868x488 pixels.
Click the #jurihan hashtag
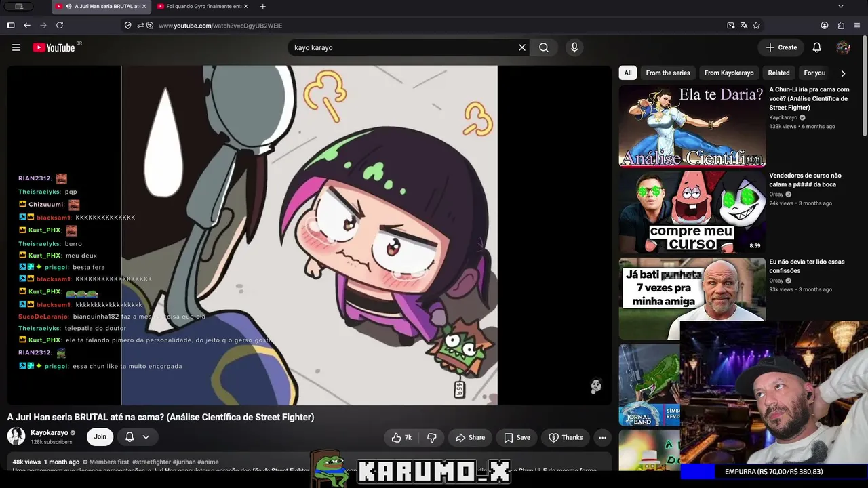(x=184, y=462)
